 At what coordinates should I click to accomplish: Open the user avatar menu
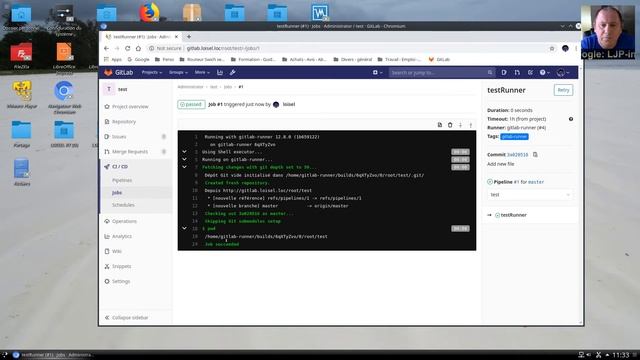[563, 72]
